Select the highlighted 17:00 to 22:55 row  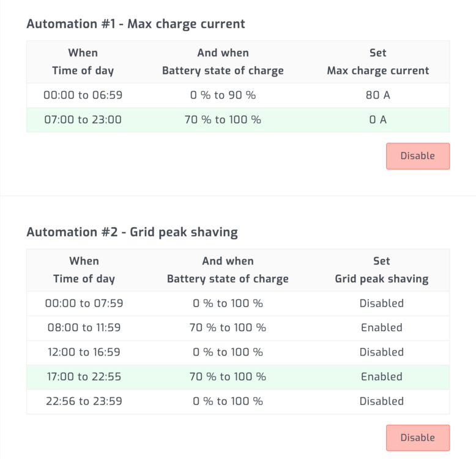[84, 376]
